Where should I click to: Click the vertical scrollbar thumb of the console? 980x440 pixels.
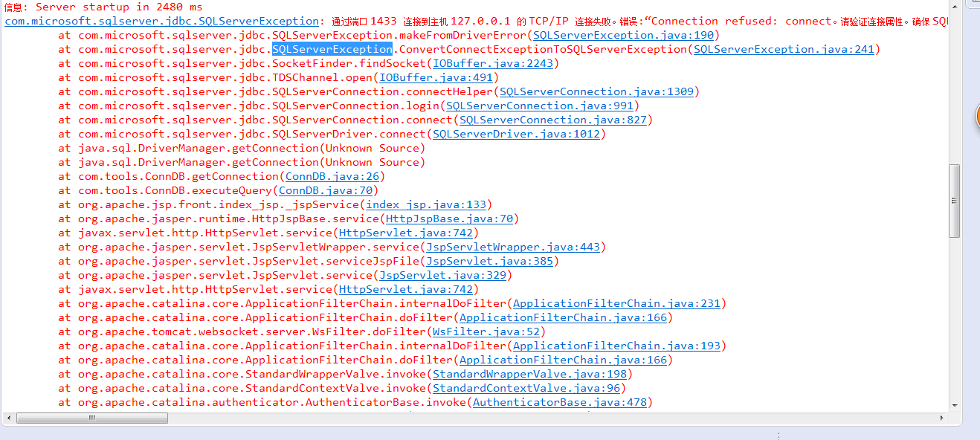[x=955, y=201]
